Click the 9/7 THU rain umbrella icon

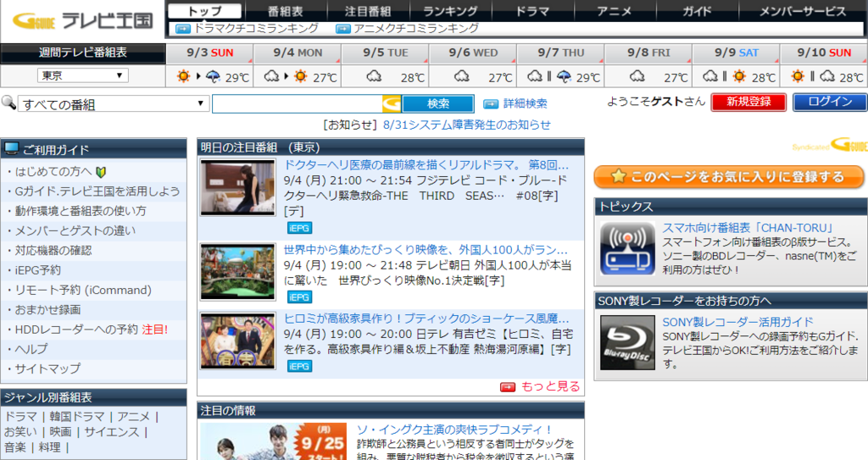point(564,76)
